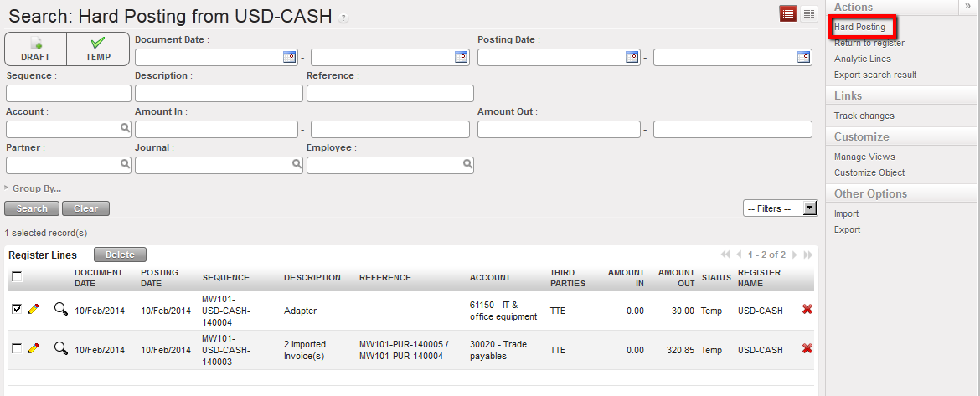The height and width of the screenshot is (396, 980).
Task: Open magnifier view for Adapter register line
Action: tap(60, 310)
